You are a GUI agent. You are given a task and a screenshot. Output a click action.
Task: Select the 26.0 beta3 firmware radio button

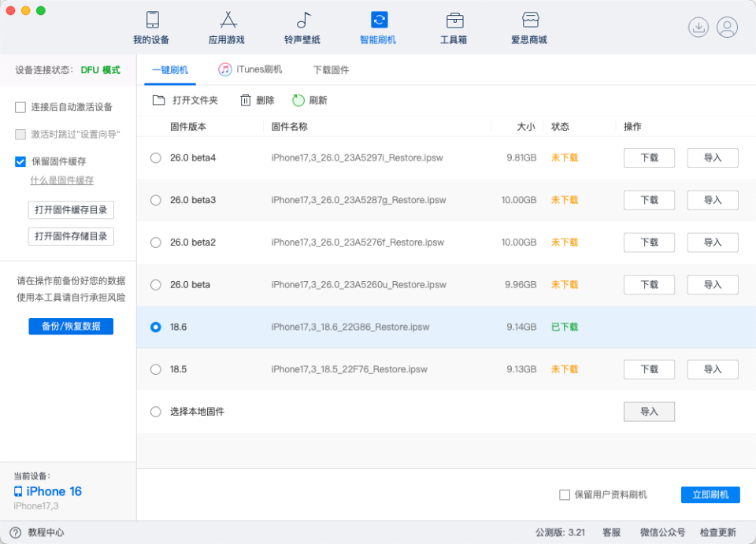point(156,200)
